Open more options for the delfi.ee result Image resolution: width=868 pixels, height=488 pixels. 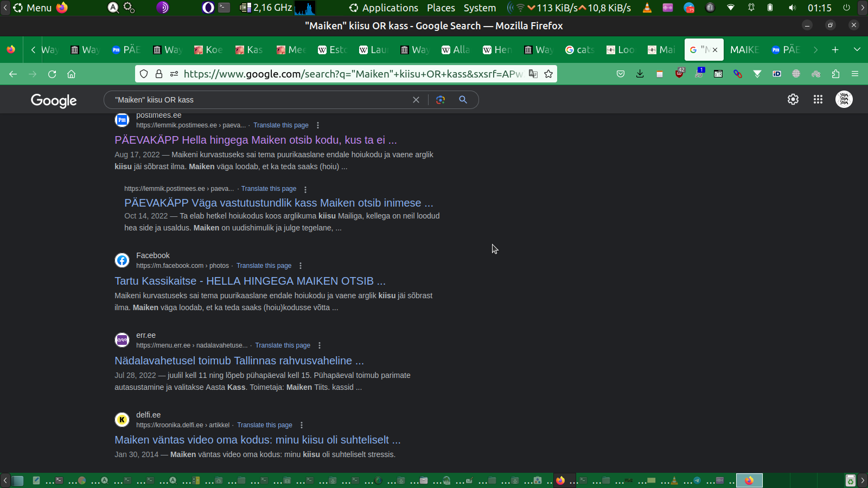(x=302, y=425)
